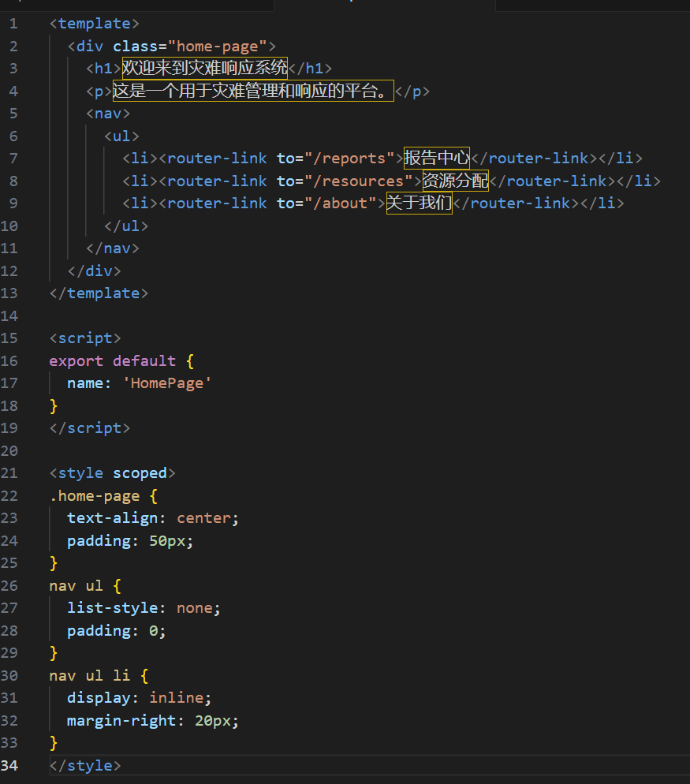Image resolution: width=690 pixels, height=784 pixels.
Task: Click the opening <ul> tag on line 6
Action: (121, 136)
